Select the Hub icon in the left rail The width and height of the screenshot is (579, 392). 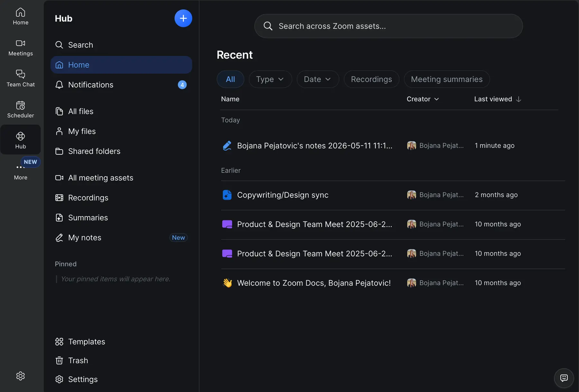pyautogui.click(x=21, y=140)
